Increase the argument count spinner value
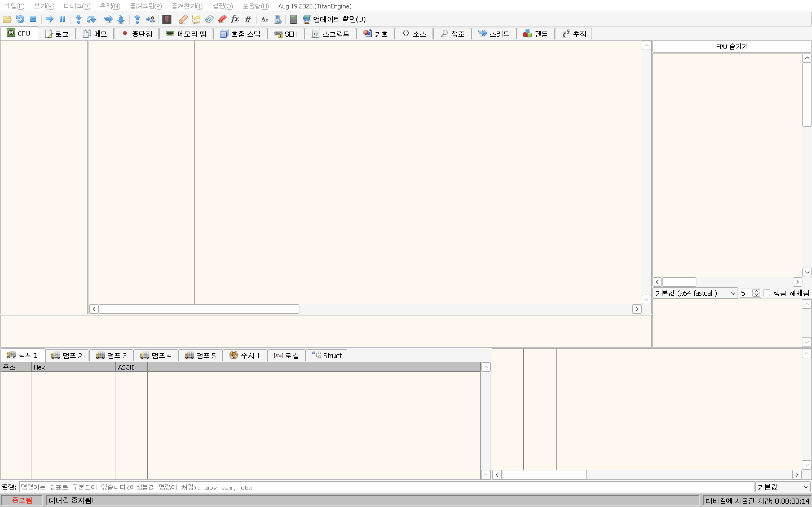812x507 pixels. click(x=756, y=291)
